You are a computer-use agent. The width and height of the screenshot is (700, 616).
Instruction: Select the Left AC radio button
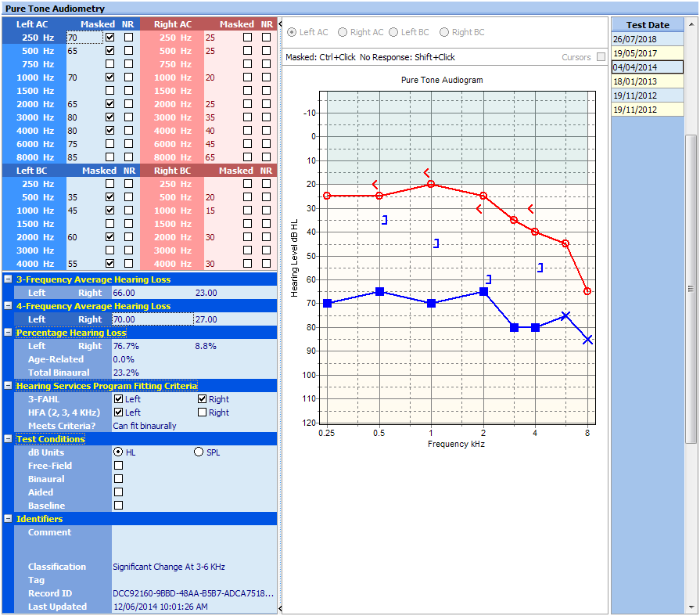tap(292, 32)
